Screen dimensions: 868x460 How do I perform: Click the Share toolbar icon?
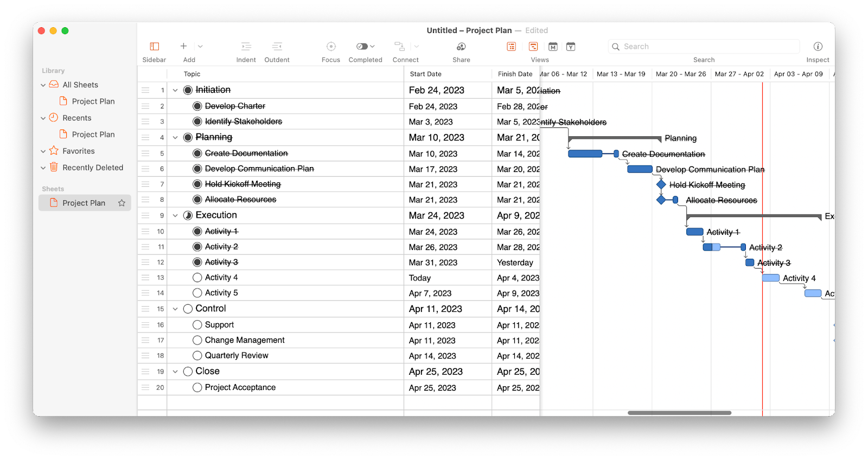click(x=461, y=47)
